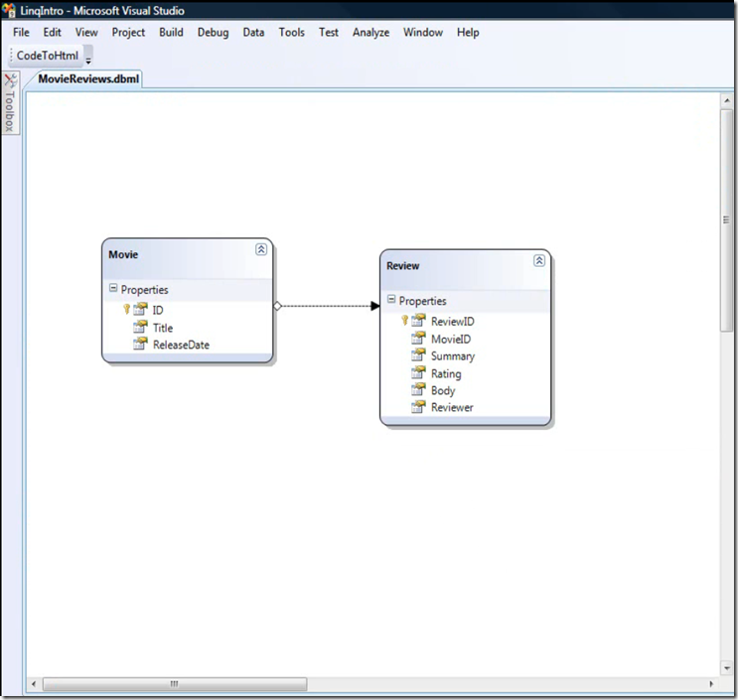
Task: Select the Summary property in Review
Action: coord(453,356)
